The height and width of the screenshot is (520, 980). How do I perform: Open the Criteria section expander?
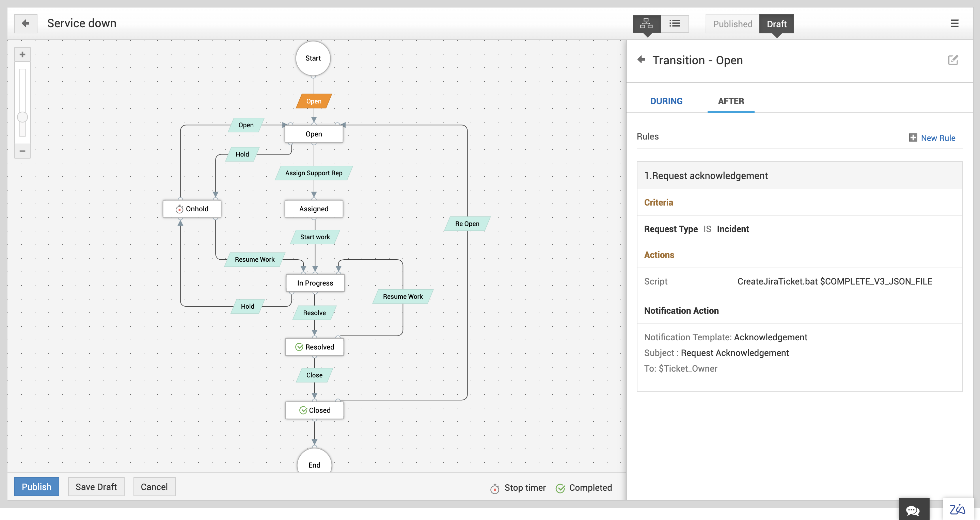pos(659,202)
